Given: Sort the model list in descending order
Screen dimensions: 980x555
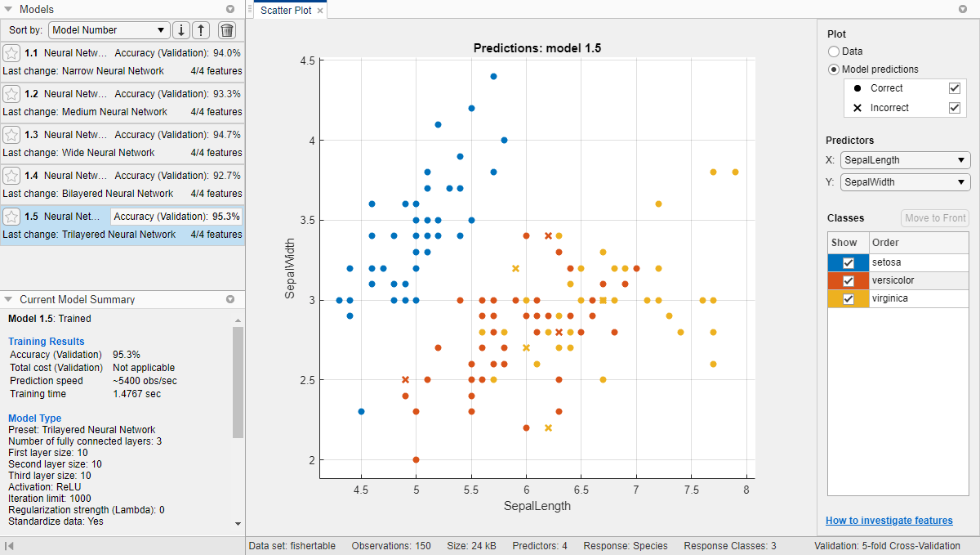Looking at the screenshot, I should (x=181, y=29).
